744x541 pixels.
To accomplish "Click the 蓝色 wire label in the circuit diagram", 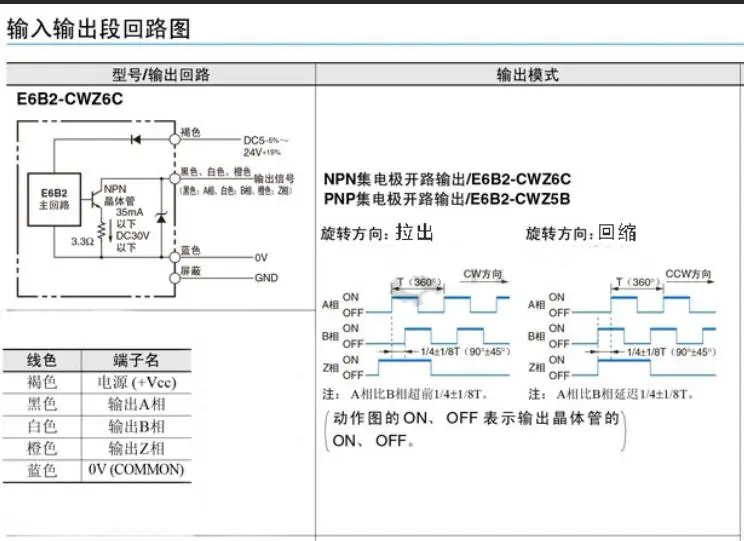I will pyautogui.click(x=190, y=250).
